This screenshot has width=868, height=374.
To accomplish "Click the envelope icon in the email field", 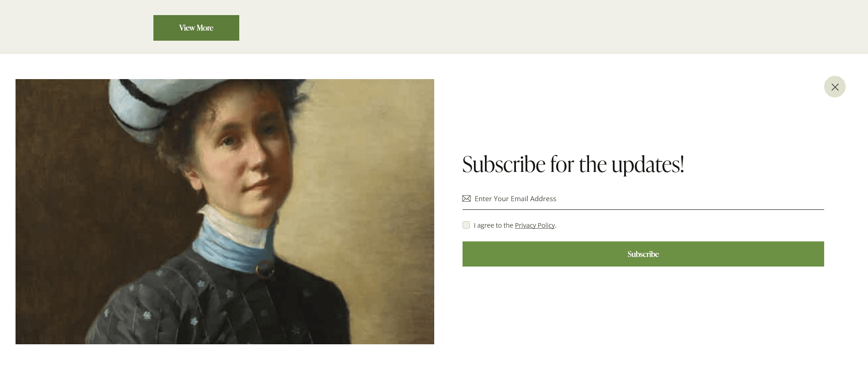I will (466, 198).
